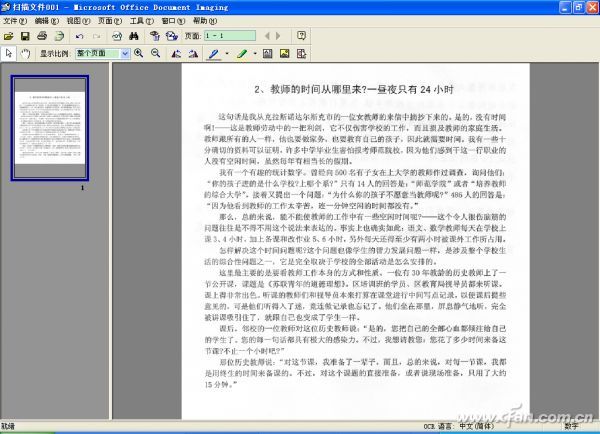Click the Insert Text Box icon
Image resolution: width=600 pixels, height=434 pixels.
coord(267,54)
